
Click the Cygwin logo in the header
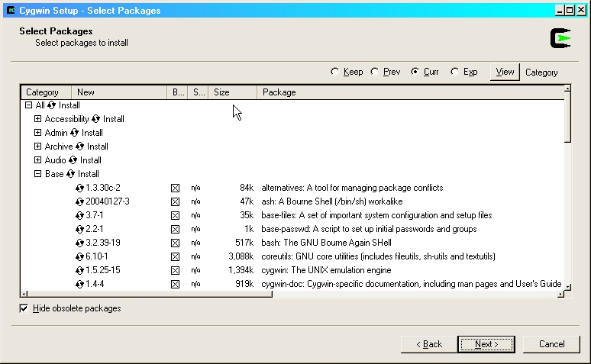[x=560, y=38]
